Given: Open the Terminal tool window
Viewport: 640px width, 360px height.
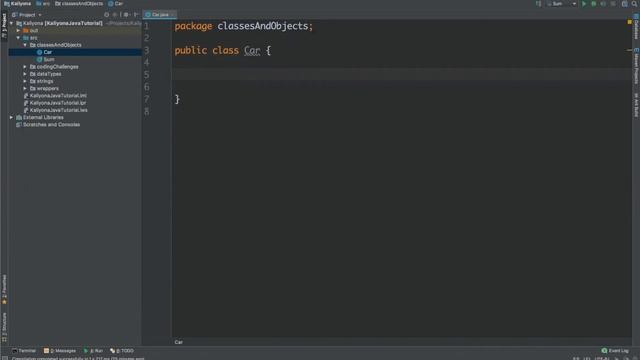Looking at the screenshot, I should [24, 351].
